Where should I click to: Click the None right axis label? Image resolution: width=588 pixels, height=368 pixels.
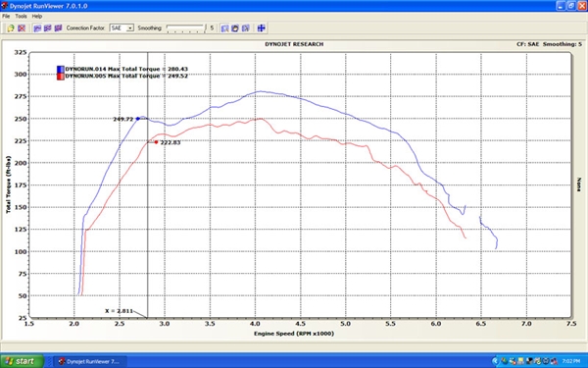click(579, 184)
